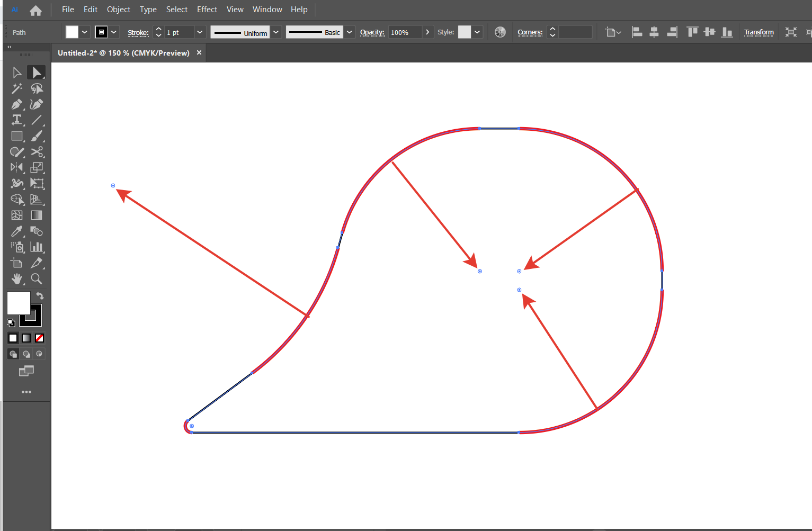
Task: Select the Eyedropper tool
Action: tap(16, 231)
